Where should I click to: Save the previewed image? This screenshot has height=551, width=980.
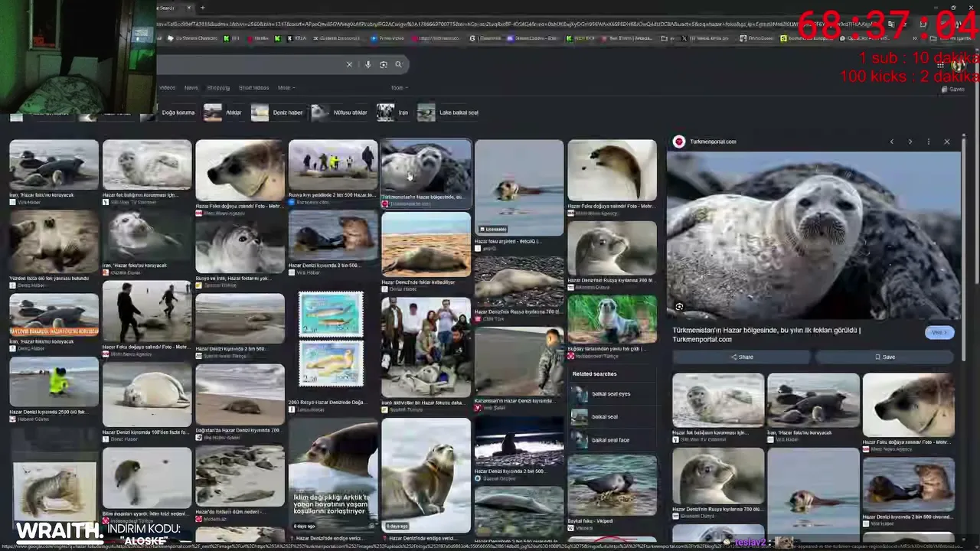pyautogui.click(x=884, y=357)
